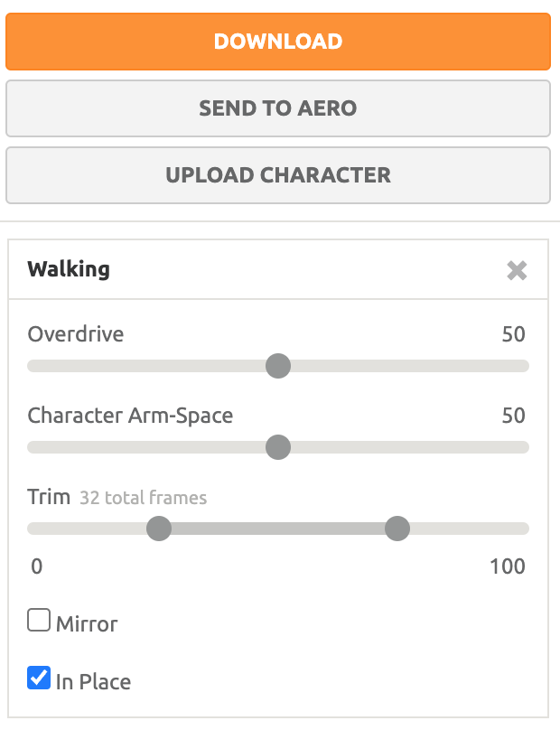Image resolution: width=560 pixels, height=730 pixels.
Task: Click the Overdrive value field showing 50
Action: click(x=513, y=334)
